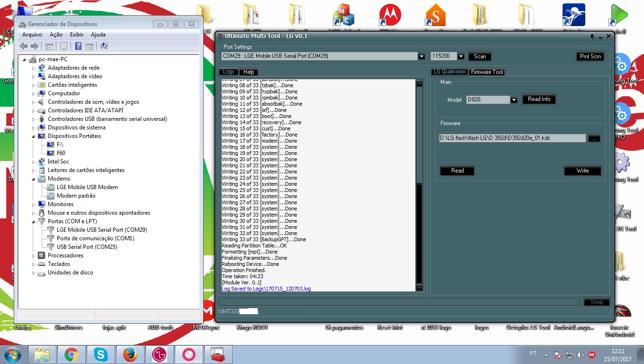Viewport: 644px width, 364px height.
Task: Open the red LG application on taskbar
Action: [159, 355]
